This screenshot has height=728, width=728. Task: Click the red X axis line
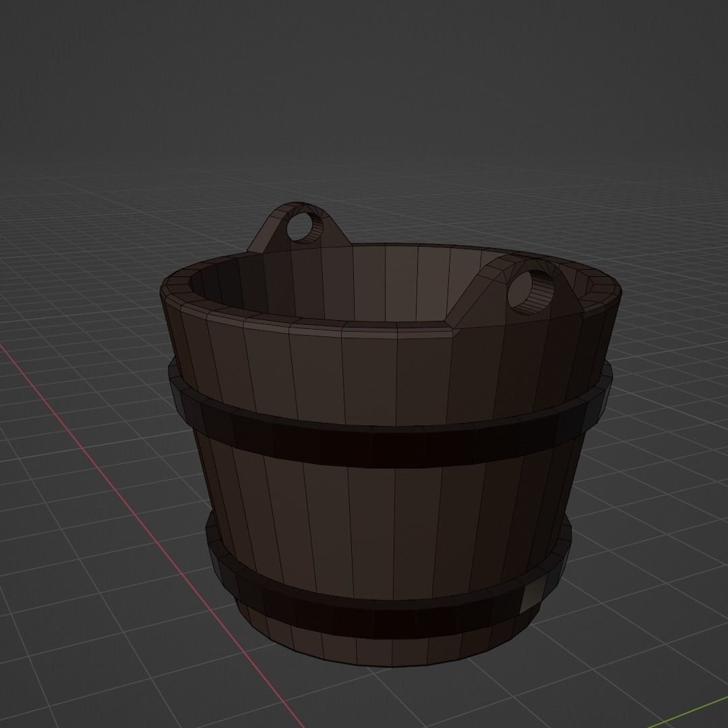153,537
